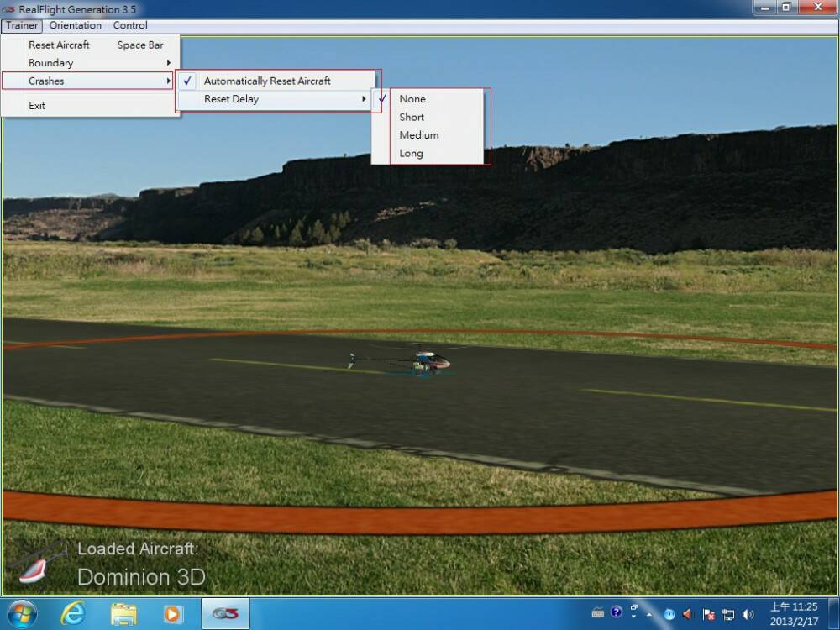
Task: Select the None reset delay option
Action: click(428, 99)
